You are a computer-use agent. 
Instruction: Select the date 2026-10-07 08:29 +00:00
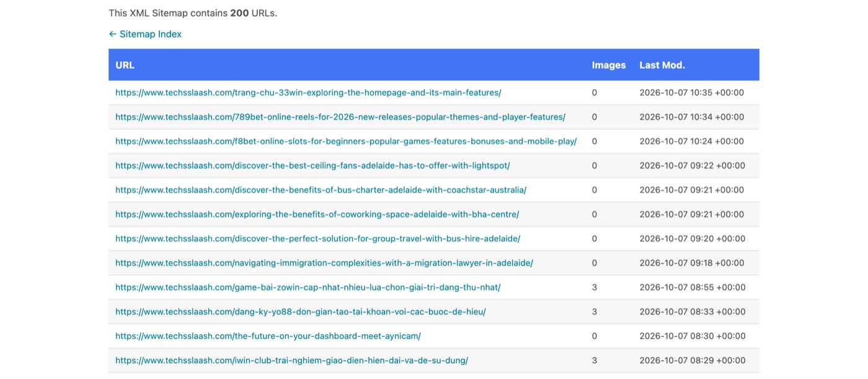coord(693,360)
